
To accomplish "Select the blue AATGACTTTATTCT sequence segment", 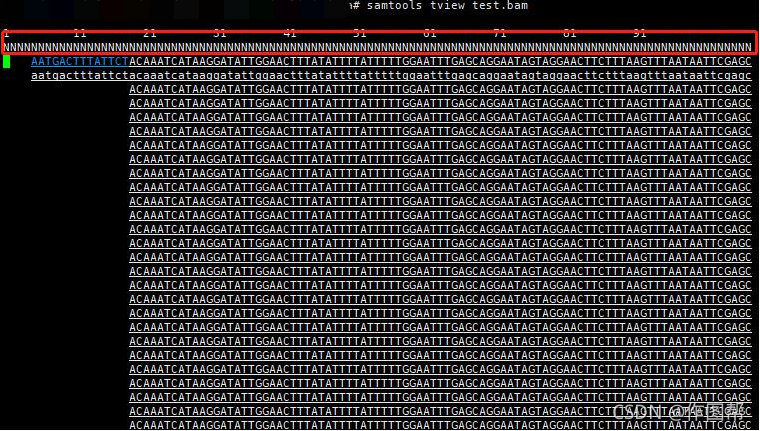I will tap(80, 62).
